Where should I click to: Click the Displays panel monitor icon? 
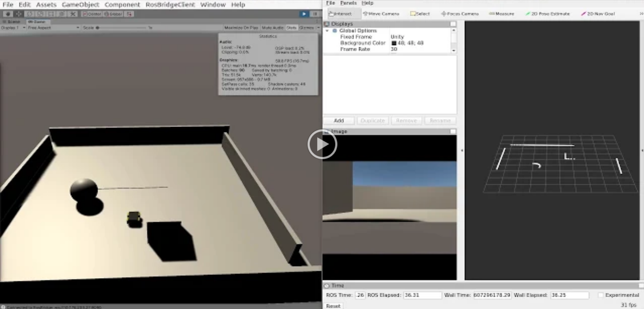327,24
